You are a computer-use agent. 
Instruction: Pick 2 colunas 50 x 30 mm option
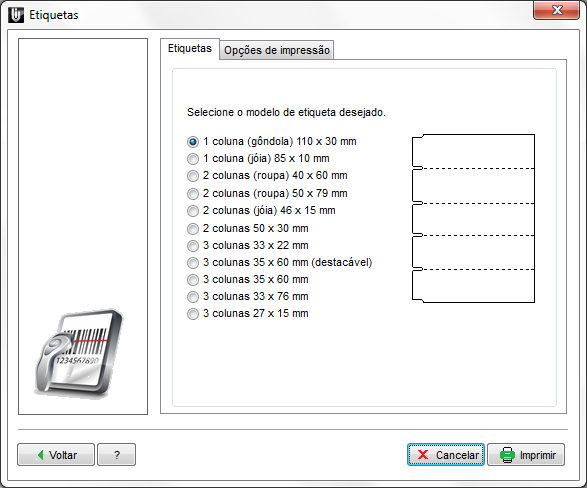pos(247,228)
